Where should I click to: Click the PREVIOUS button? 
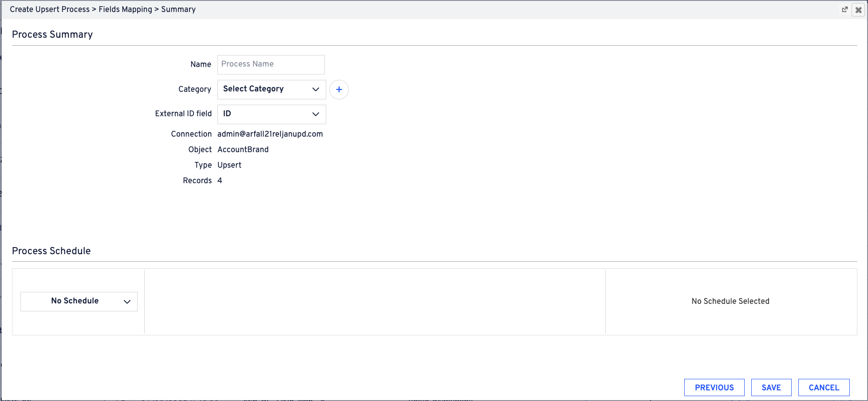[x=714, y=387]
